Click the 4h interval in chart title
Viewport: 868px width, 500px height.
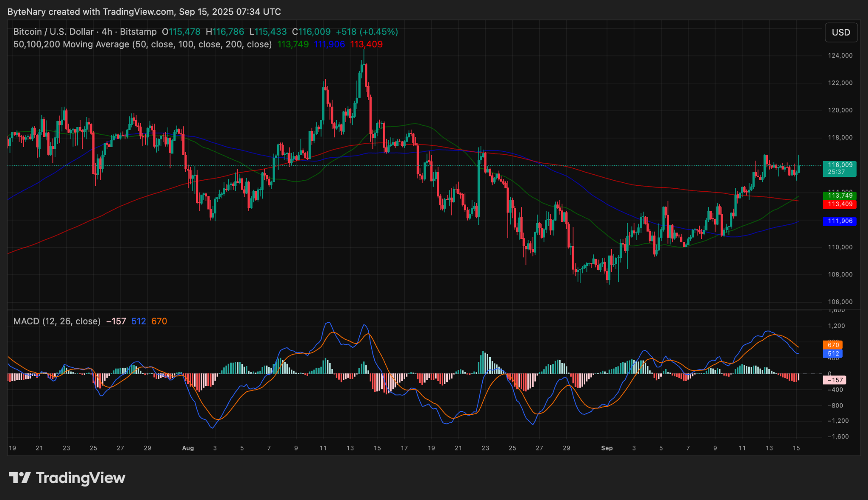coord(107,32)
